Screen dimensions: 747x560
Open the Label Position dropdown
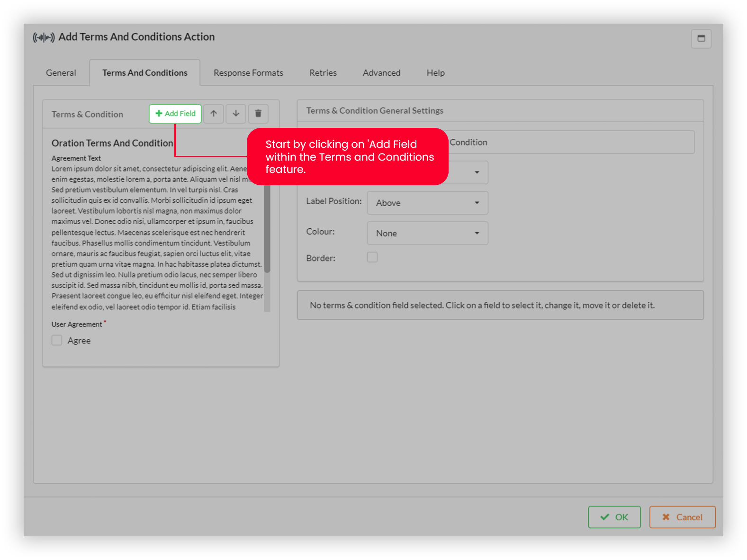427,203
